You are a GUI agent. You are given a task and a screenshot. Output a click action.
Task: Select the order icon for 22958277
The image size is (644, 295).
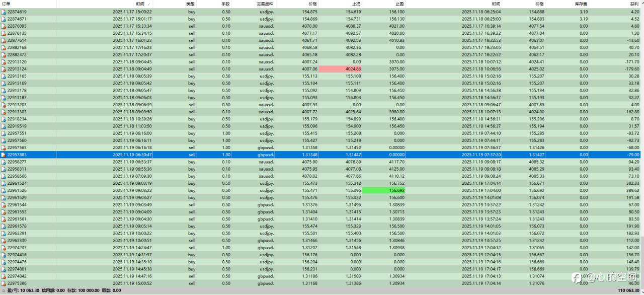click(4, 162)
